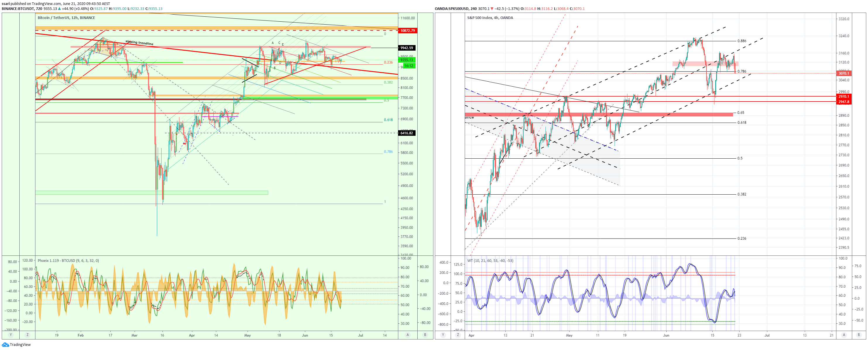The height and width of the screenshot is (350, 868).
Task: Select the black 6416.82 price label
Action: (407, 133)
